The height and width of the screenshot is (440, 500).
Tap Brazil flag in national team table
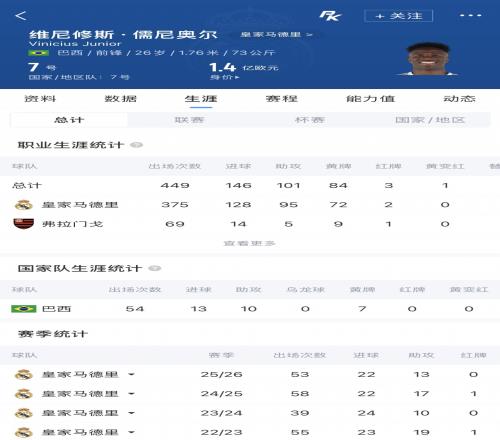point(23,309)
